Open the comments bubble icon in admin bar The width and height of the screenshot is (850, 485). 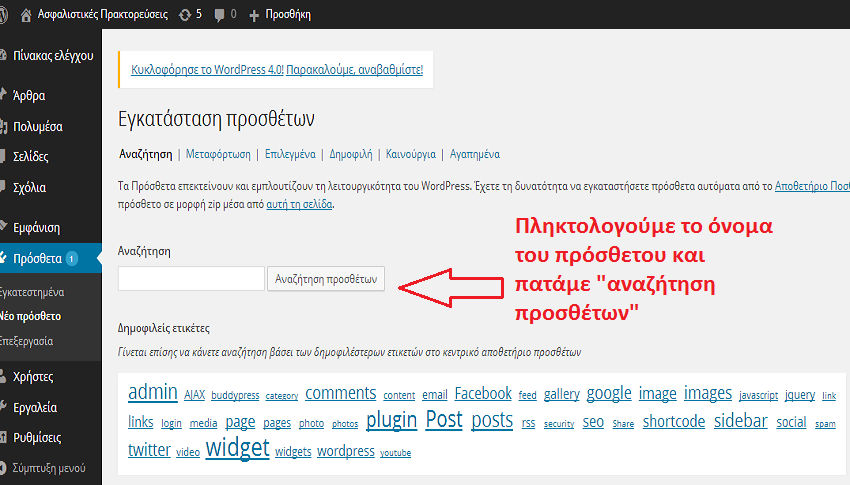(x=219, y=15)
